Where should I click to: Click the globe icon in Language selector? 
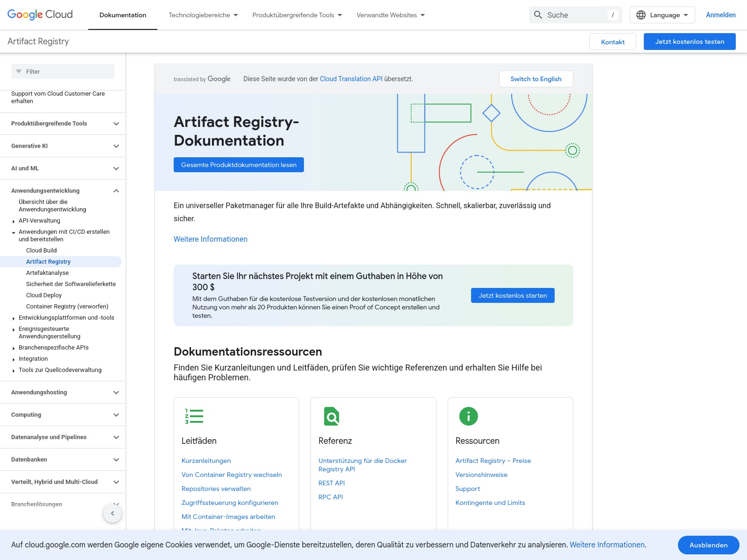click(641, 15)
